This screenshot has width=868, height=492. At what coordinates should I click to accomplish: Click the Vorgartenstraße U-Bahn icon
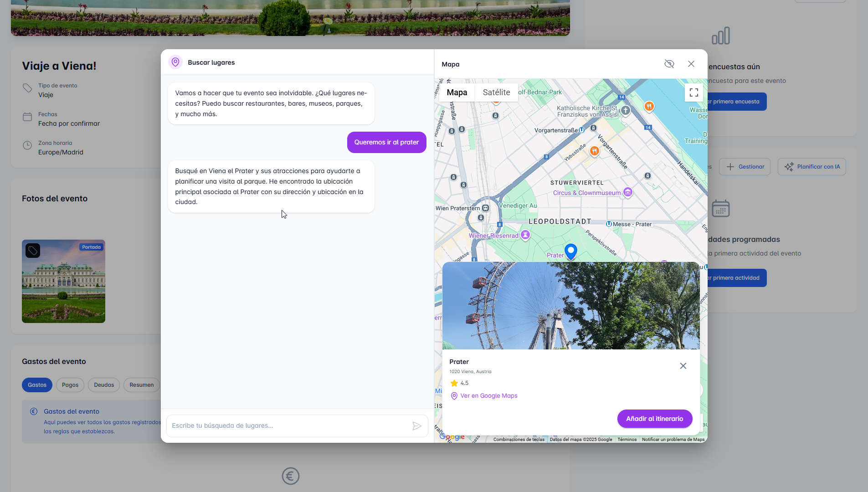pyautogui.click(x=581, y=130)
